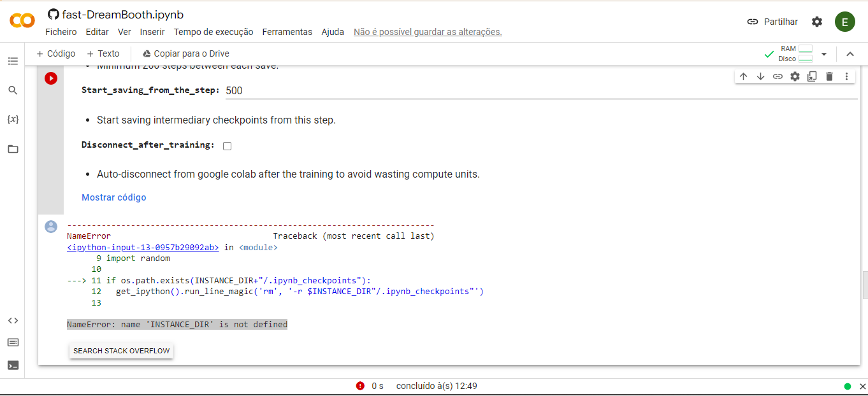Open the Ficheiros panel in sidebar
Image resolution: width=868 pixels, height=396 pixels.
(x=13, y=148)
